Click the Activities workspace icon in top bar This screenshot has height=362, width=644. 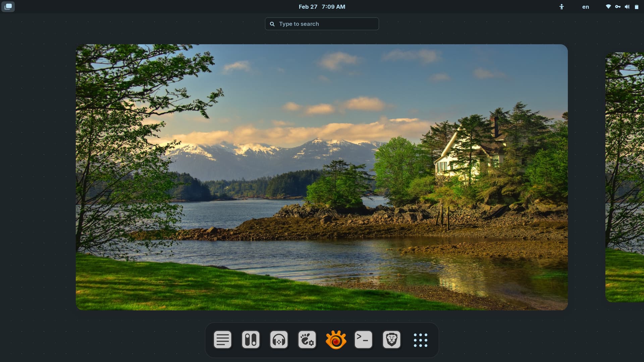8,6
